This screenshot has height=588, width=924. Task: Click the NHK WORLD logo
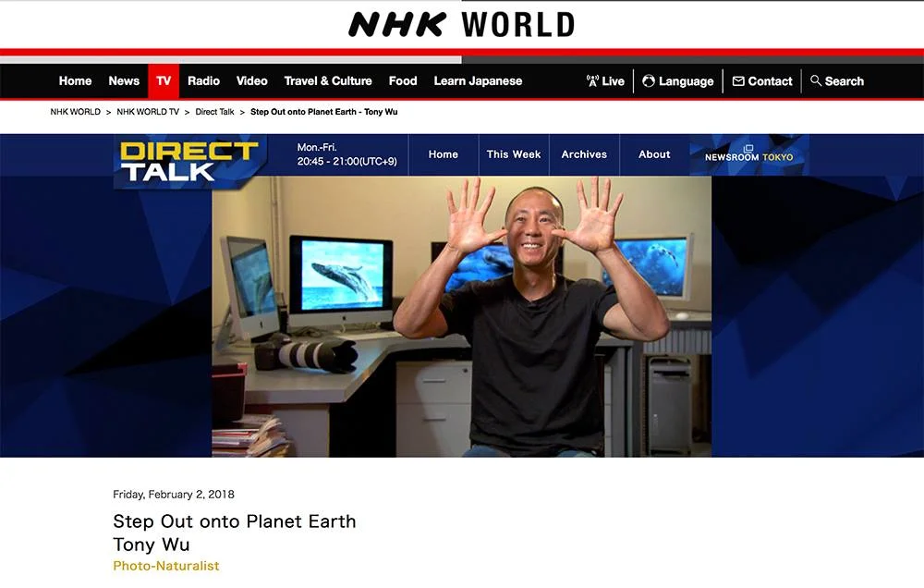tap(461, 25)
